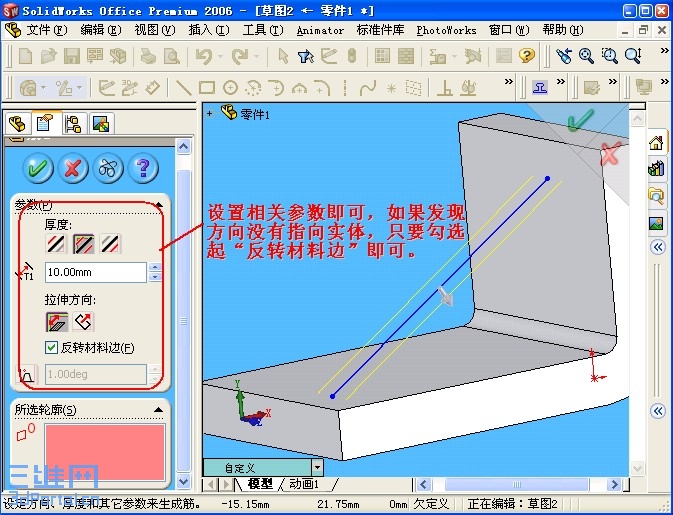Open the 自定义 view dropdown
Screen dimensions: 673x515
coord(318,467)
